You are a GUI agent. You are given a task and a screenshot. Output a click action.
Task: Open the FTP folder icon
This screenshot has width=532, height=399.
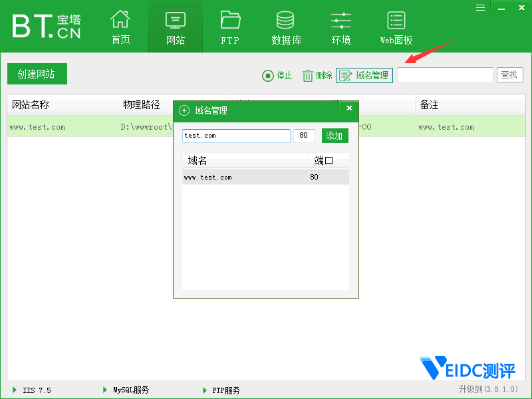pos(230,28)
